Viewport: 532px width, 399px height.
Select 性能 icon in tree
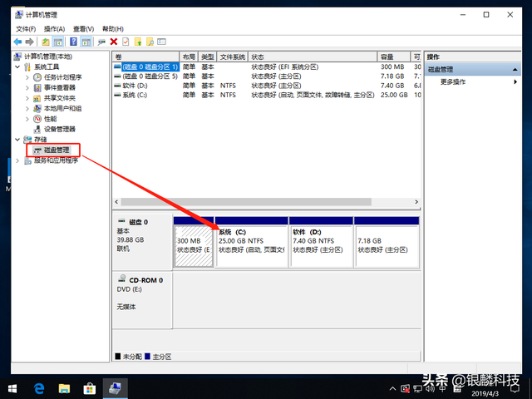click(x=37, y=119)
